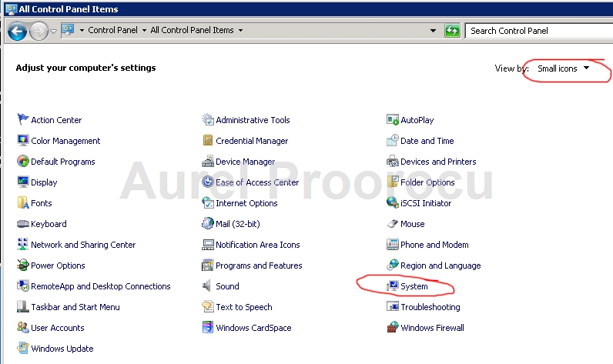Refresh the Control Panel view
Viewport: 613px width, 364px height.
452,31
